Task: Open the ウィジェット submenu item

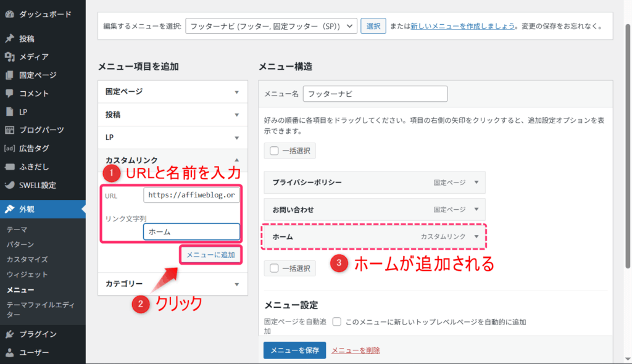Action: coord(27,275)
